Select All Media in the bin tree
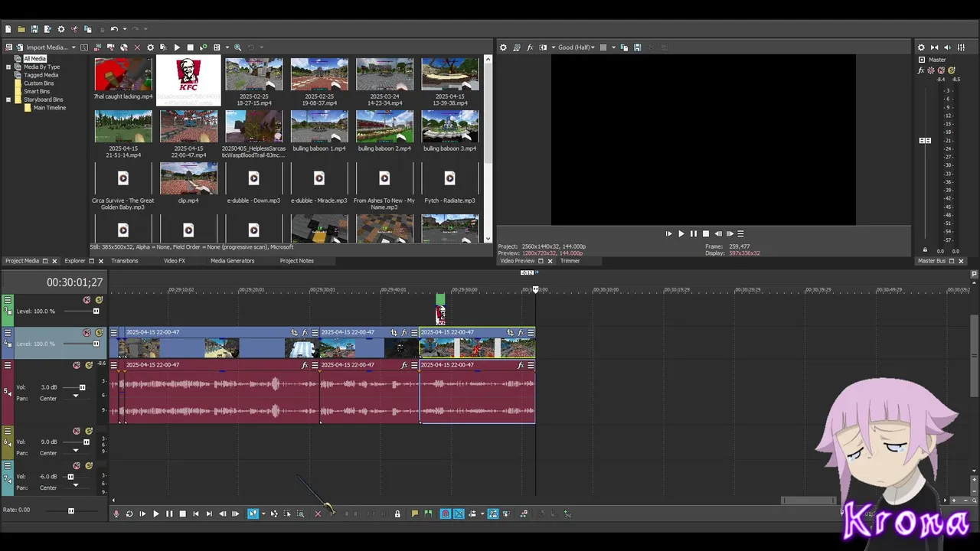Viewport: 980px width, 551px height. coord(34,58)
